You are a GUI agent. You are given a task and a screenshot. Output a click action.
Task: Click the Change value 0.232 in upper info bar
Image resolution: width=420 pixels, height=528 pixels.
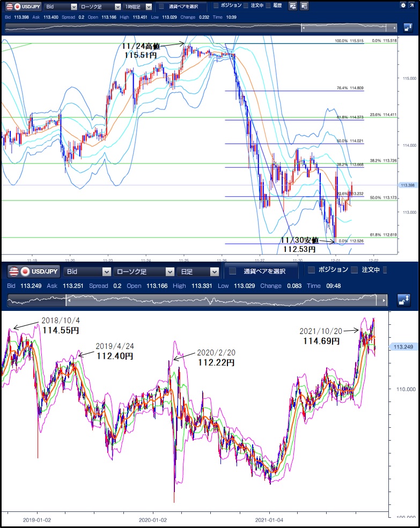click(x=204, y=17)
